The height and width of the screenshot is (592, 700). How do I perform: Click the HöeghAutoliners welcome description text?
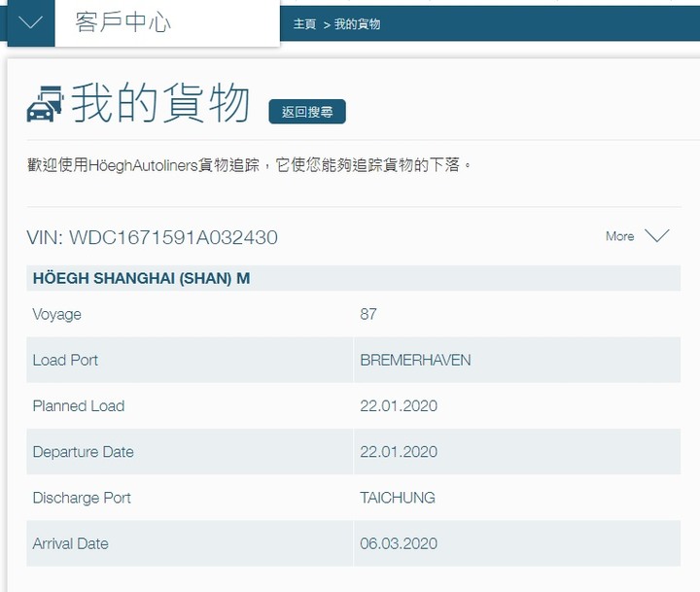click(x=249, y=165)
